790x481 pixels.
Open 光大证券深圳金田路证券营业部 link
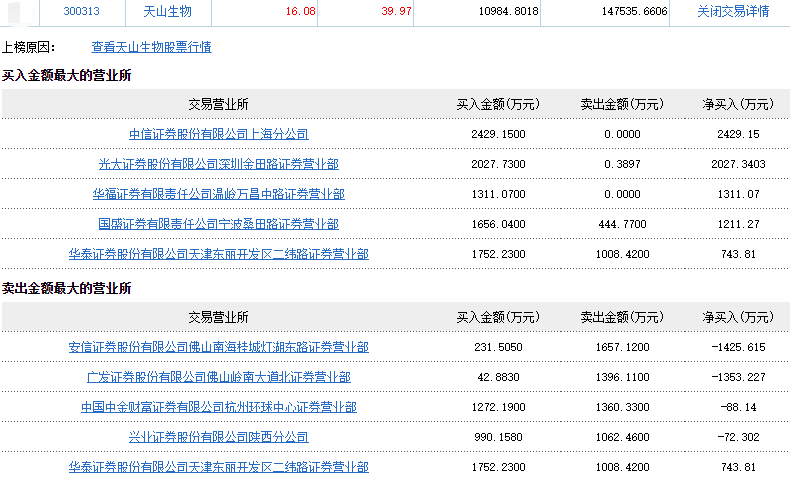pyautogui.click(x=219, y=164)
